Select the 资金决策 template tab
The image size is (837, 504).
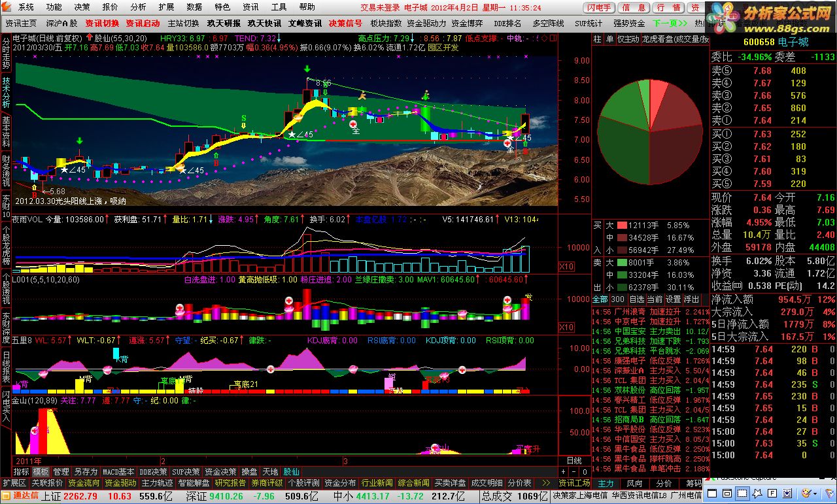pyautogui.click(x=220, y=471)
